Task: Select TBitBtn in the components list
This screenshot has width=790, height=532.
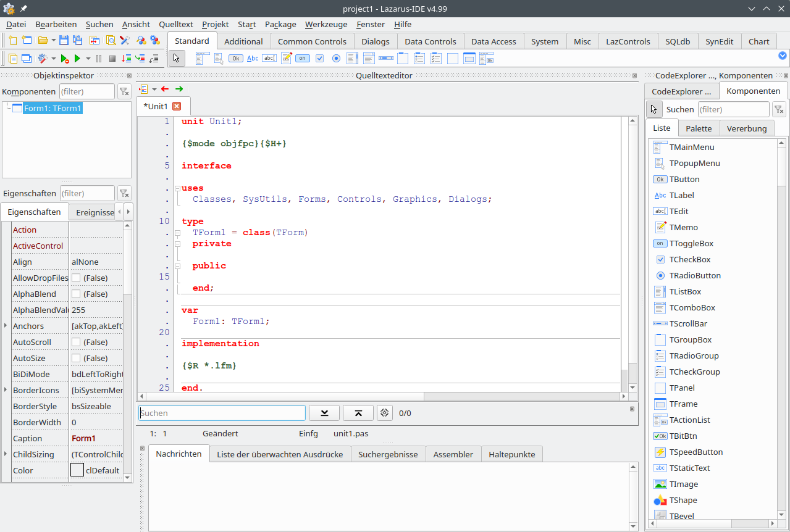Action: [x=683, y=436]
